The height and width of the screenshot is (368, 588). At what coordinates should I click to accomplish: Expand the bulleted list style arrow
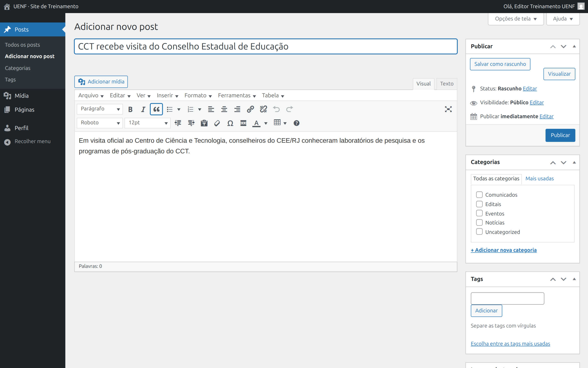(x=179, y=109)
